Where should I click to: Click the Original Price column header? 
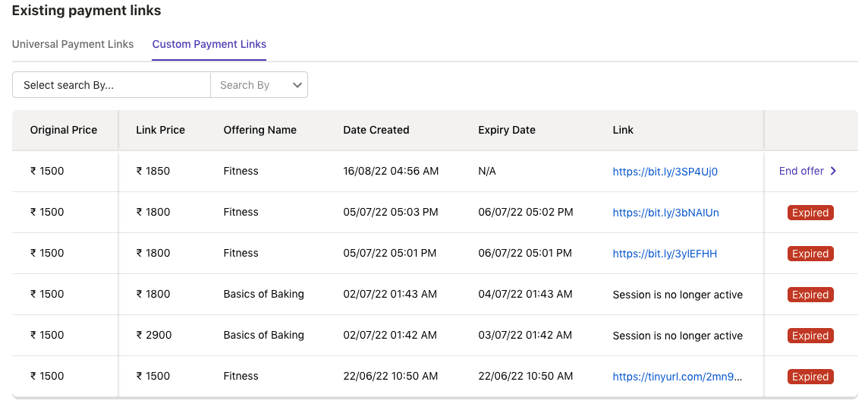64,130
